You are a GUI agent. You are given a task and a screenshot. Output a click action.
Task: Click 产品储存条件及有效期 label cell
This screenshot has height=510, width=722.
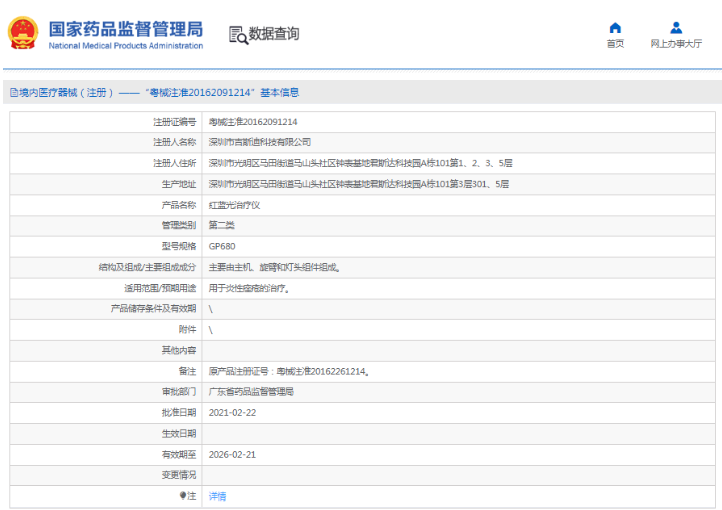[x=106, y=308]
